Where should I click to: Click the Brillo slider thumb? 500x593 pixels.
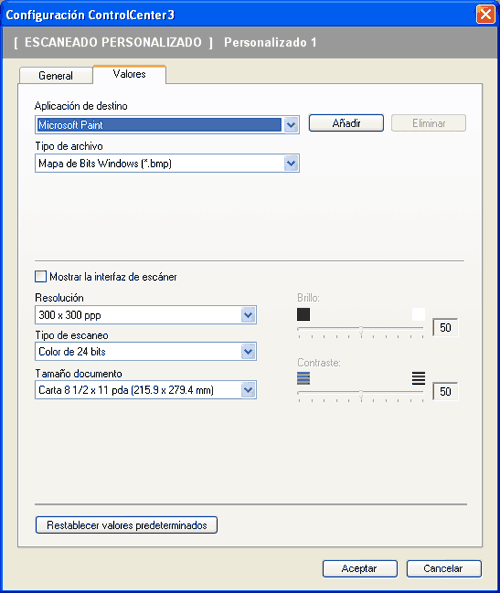coord(361,330)
